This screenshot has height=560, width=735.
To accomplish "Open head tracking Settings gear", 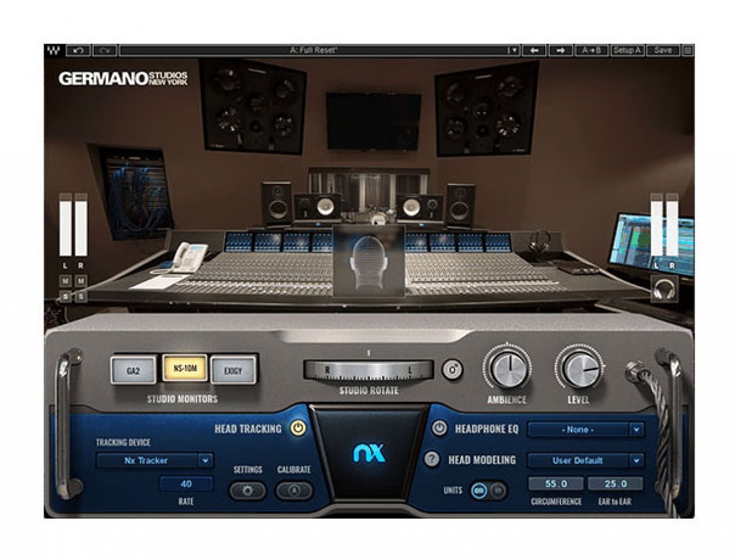I will tap(247, 491).
